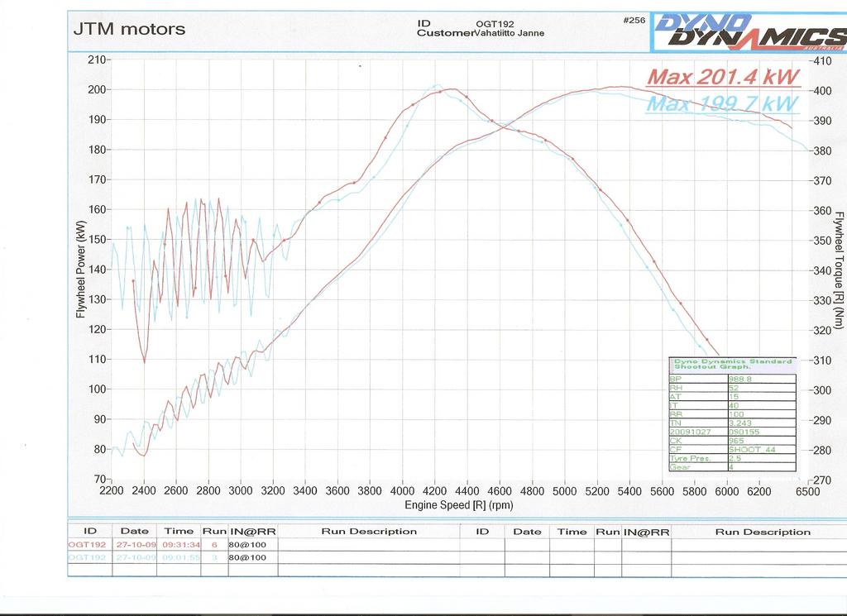The height and width of the screenshot is (616, 847).
Task: Click the 80@100 cell in the red run row
Action: [253, 545]
